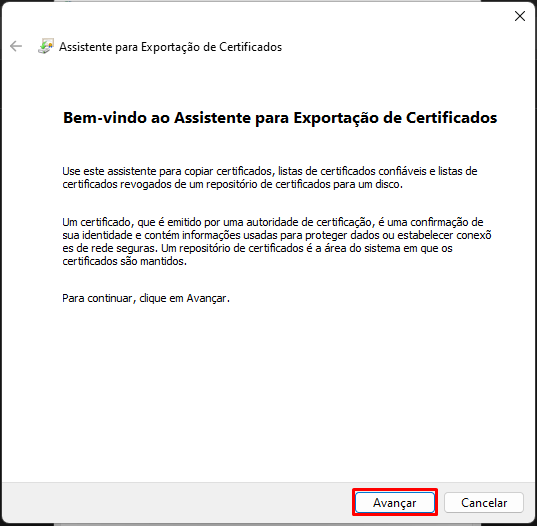The image size is (537, 526).
Task: Click the line 'certificados são mantidos.'
Action: (125, 261)
